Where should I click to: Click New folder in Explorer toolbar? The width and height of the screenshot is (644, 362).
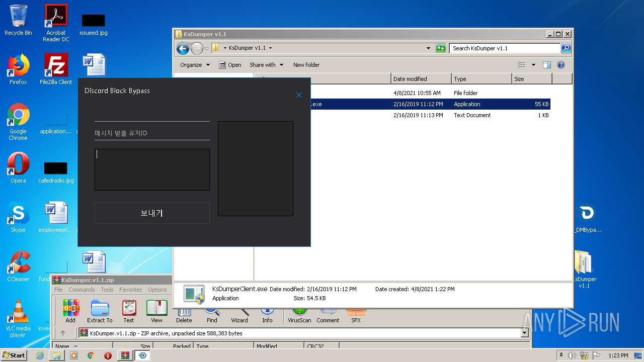pos(306,65)
